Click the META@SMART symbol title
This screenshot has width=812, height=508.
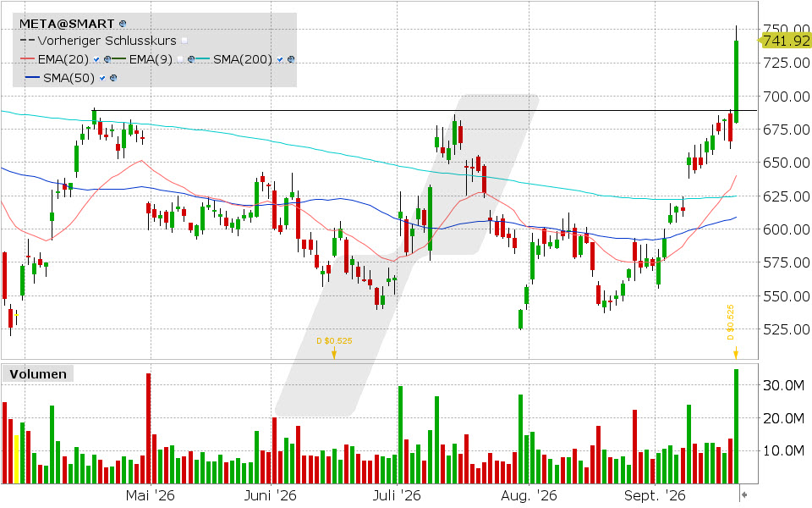pos(67,24)
